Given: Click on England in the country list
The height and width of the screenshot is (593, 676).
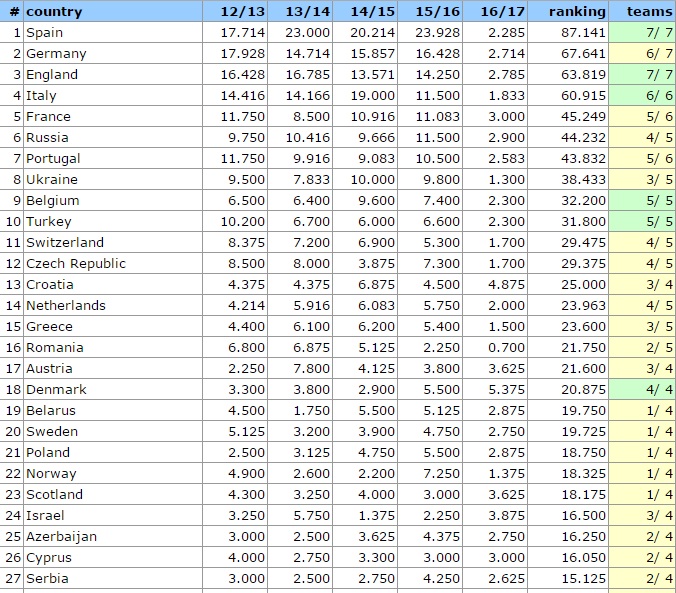Looking at the screenshot, I should tap(54, 74).
